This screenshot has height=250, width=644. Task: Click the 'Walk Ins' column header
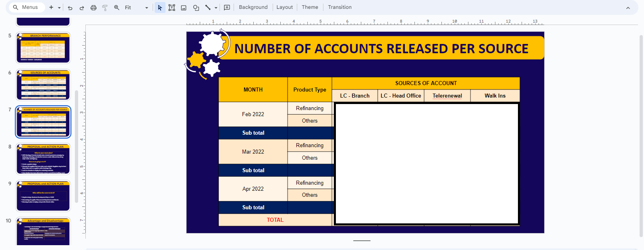click(495, 96)
